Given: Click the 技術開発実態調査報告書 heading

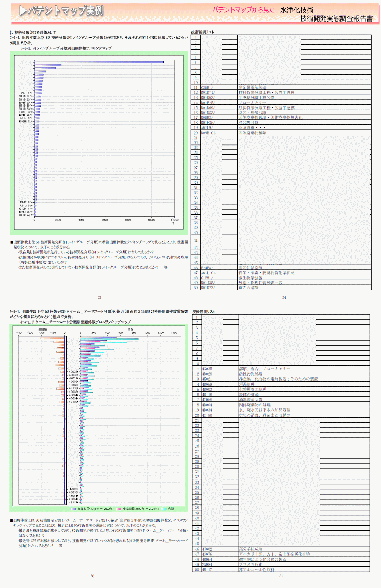Looking at the screenshot, I should 337,19.
